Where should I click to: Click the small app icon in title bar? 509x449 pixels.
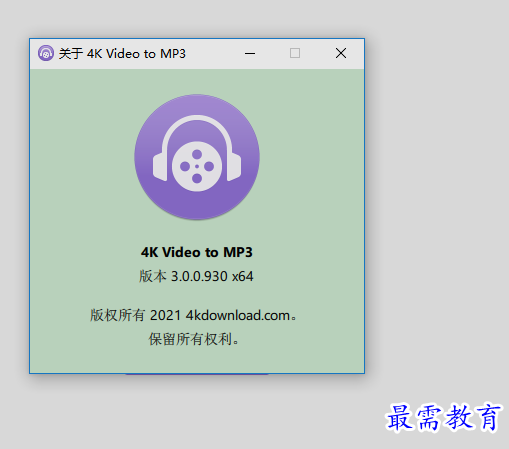point(46,53)
